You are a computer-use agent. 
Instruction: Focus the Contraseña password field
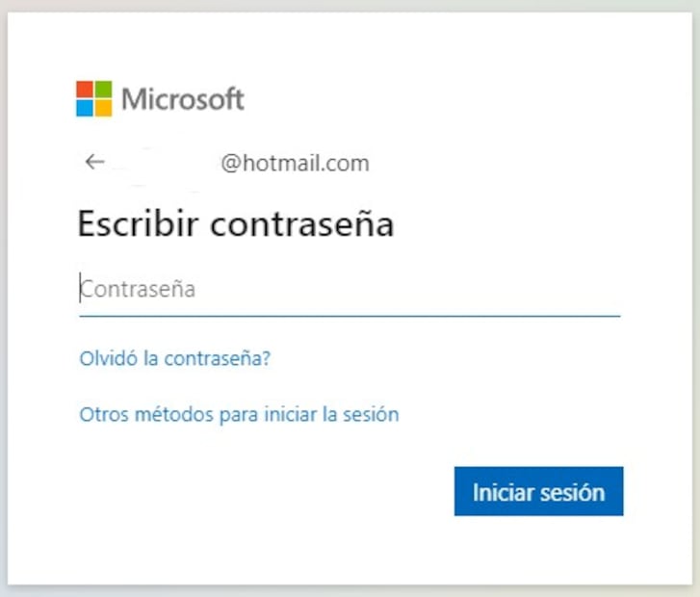(x=349, y=289)
